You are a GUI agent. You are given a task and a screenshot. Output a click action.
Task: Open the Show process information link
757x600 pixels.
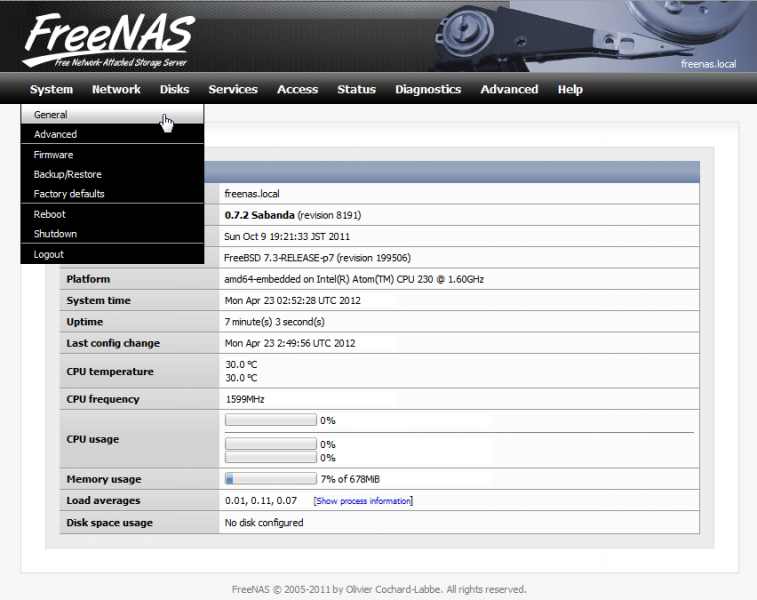[363, 501]
